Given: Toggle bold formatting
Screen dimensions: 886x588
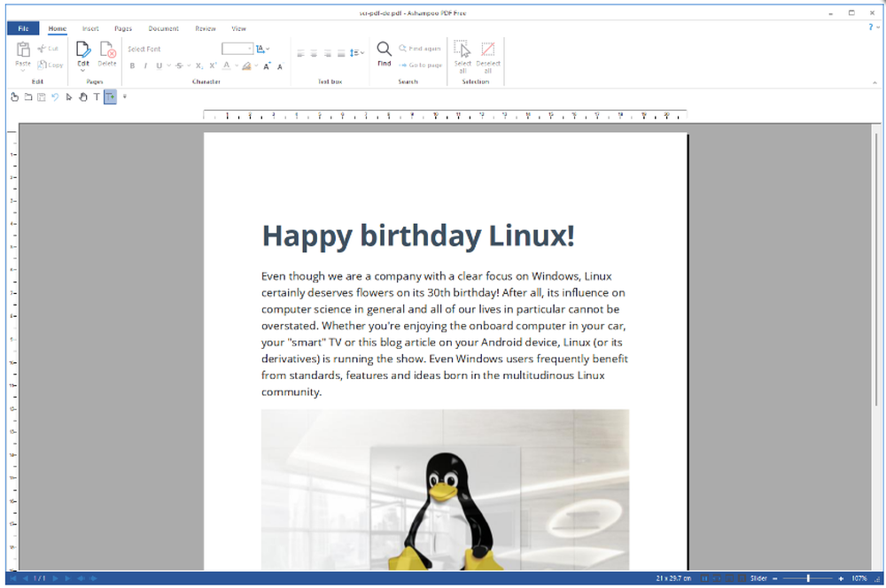Looking at the screenshot, I should tap(132, 65).
